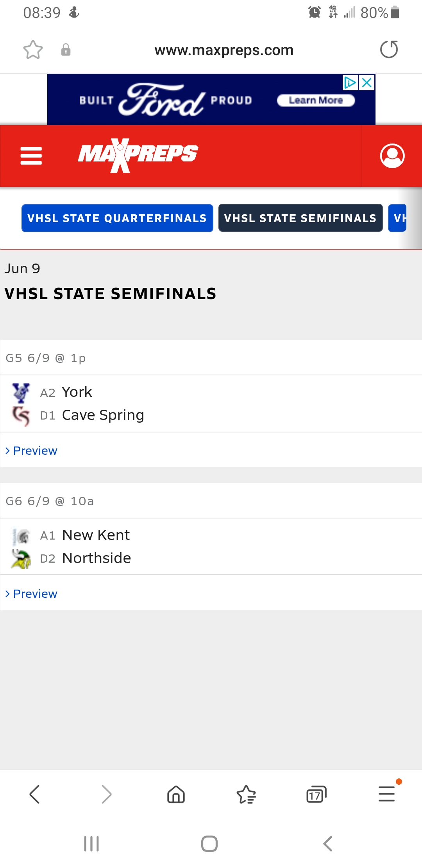Open browser bookmarks list icon

tap(246, 794)
